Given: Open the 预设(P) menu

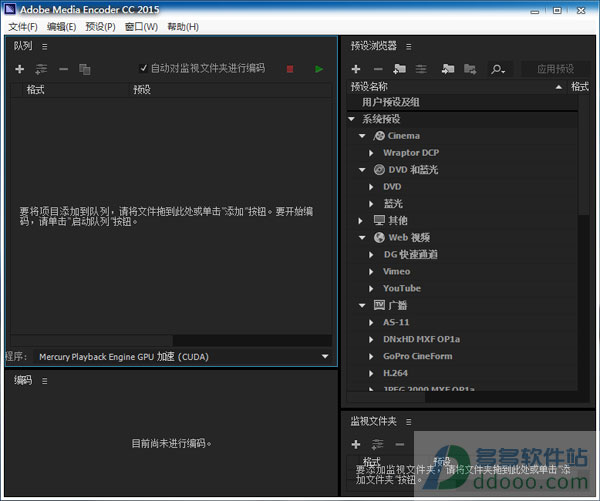Looking at the screenshot, I should pyautogui.click(x=100, y=27).
